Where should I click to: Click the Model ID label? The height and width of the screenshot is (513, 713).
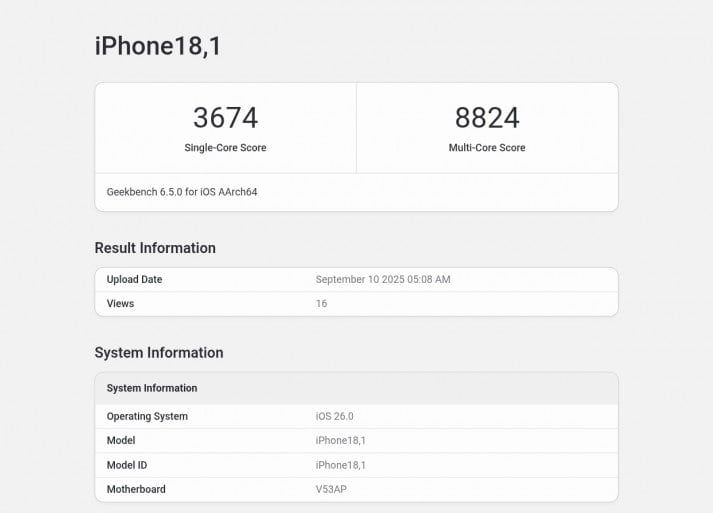(x=127, y=465)
